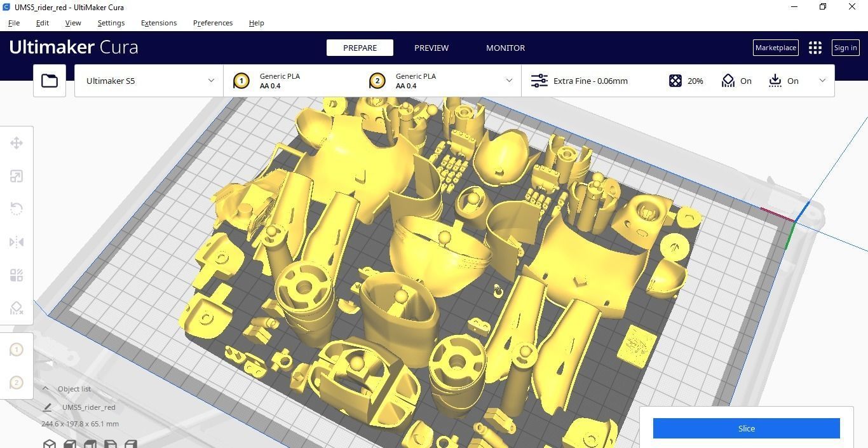Open the Marketplace

776,48
